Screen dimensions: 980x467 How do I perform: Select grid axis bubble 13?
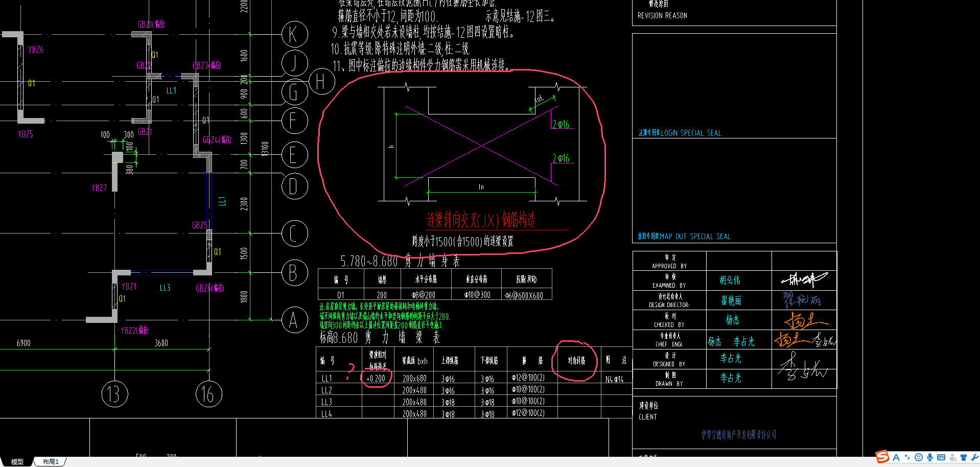[x=114, y=394]
